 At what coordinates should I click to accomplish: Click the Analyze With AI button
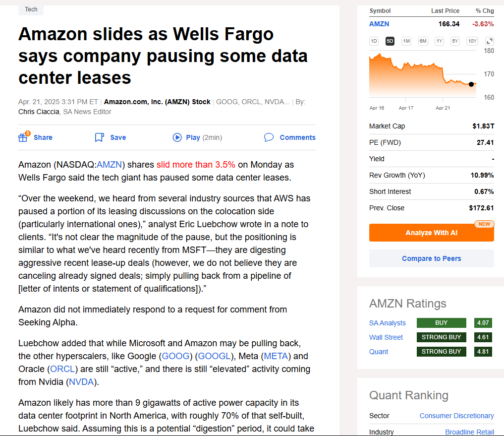pyautogui.click(x=431, y=233)
